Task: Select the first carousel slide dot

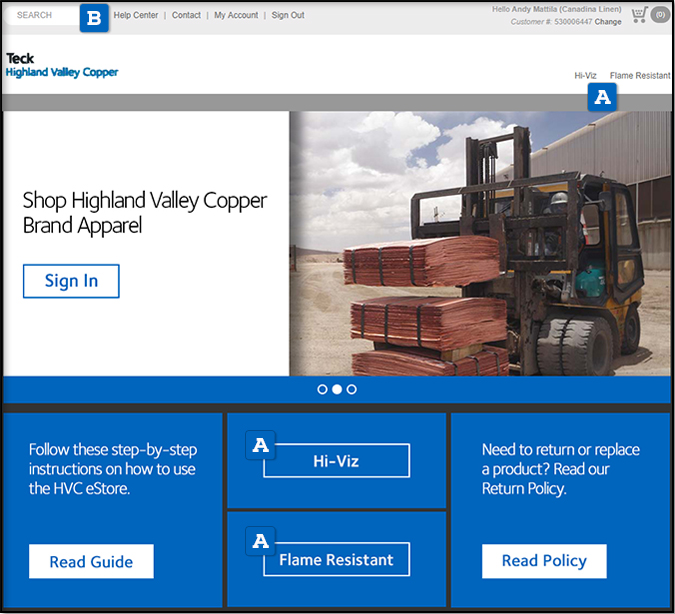Action: (322, 389)
